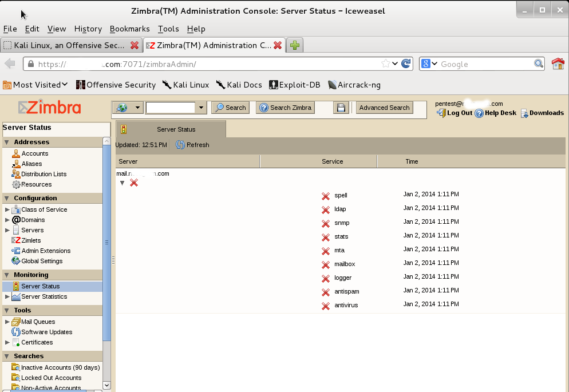Screen dimensions: 569x392
Task: Open the search type globe dropdown
Action: 129,108
